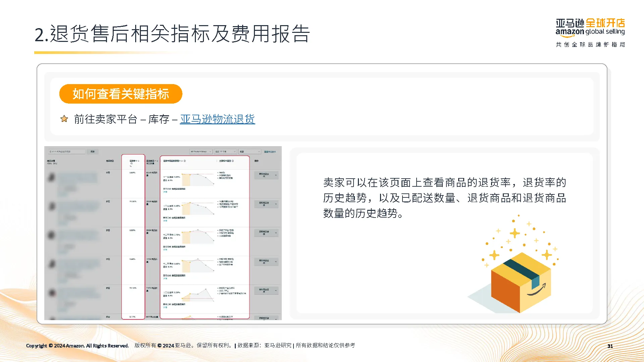Viewport: 644px width, 362px height.
Task: Click the first row's return rate trend chart
Action: 198,180
